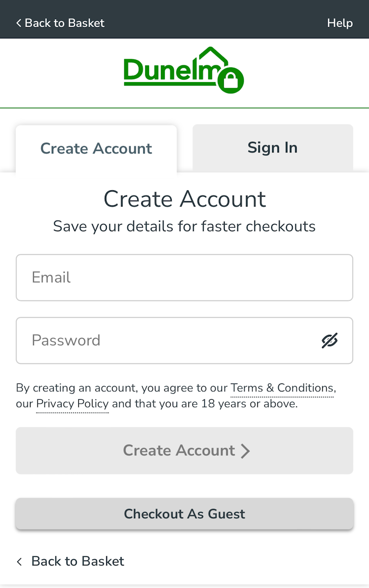Open the Terms & Conditions link
The width and height of the screenshot is (369, 588).
click(282, 388)
